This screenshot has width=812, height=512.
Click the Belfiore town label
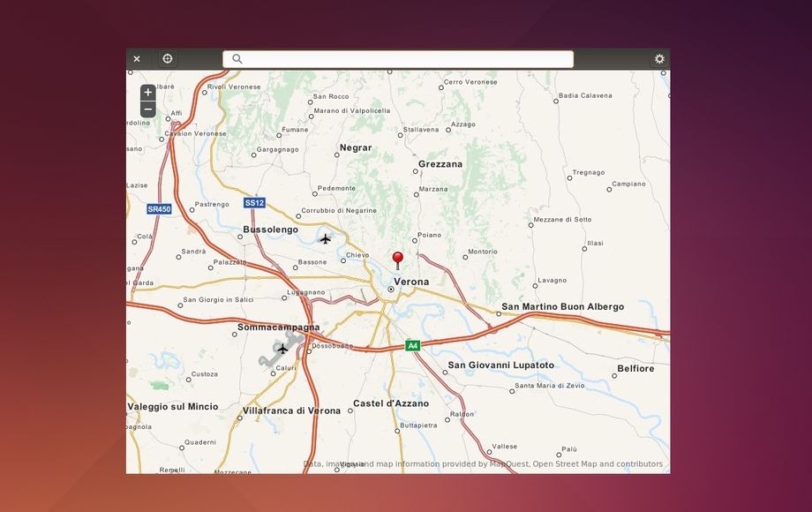[635, 369]
